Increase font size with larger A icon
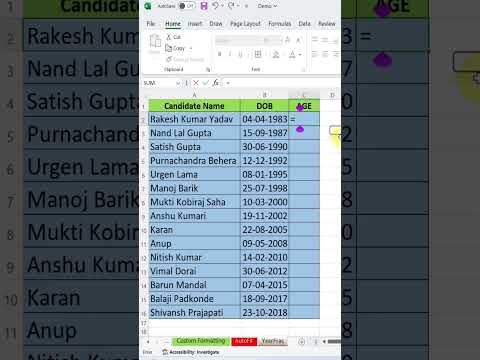Viewport: 480px width, 360px height. 288,40
